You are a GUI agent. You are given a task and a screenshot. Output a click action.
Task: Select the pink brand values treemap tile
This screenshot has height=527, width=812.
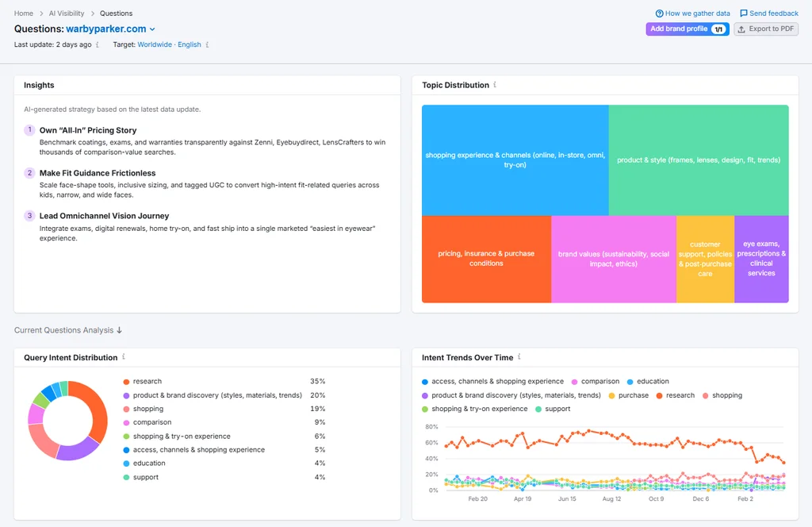tap(614, 259)
